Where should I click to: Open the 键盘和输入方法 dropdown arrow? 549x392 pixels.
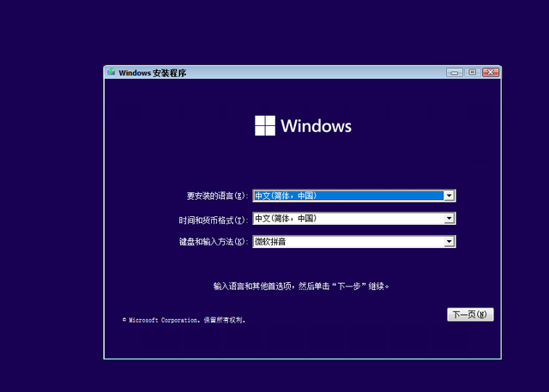(x=449, y=242)
